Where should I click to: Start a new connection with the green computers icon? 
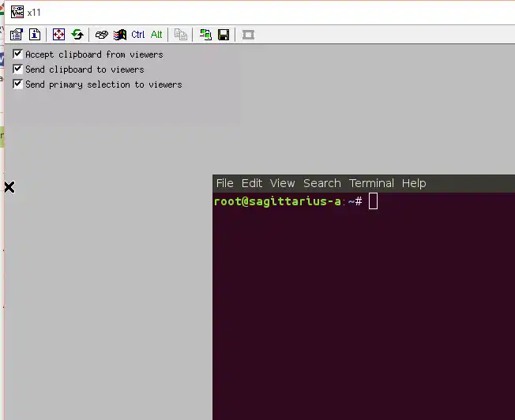click(x=205, y=35)
